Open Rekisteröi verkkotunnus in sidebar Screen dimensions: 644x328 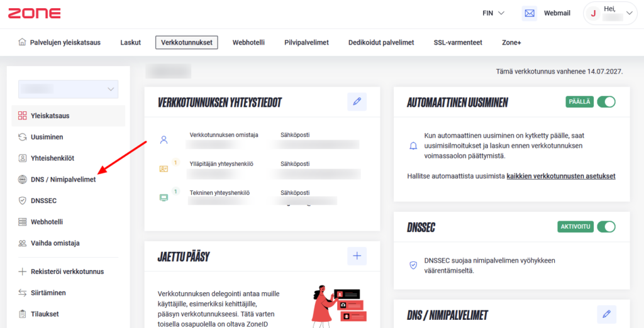[67, 271]
